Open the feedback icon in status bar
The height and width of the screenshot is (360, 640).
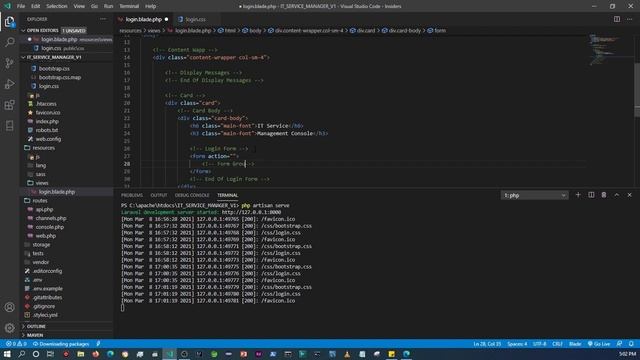click(x=619, y=344)
